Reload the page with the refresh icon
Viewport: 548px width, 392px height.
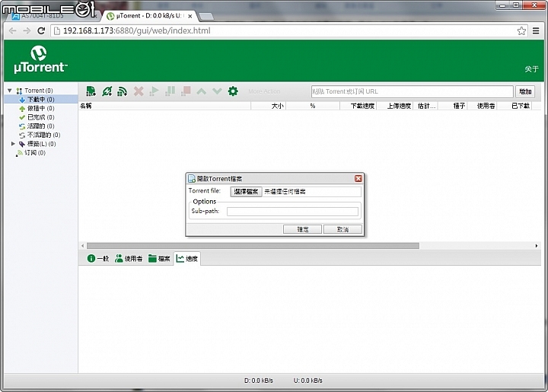(41, 30)
